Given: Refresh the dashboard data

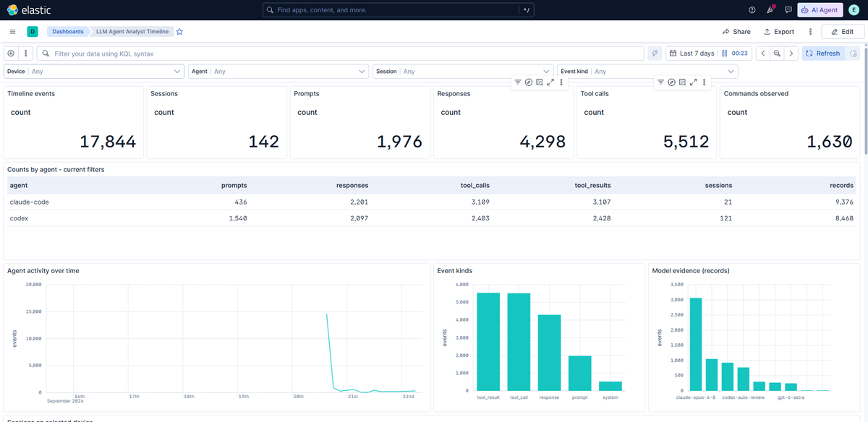Looking at the screenshot, I should (823, 53).
